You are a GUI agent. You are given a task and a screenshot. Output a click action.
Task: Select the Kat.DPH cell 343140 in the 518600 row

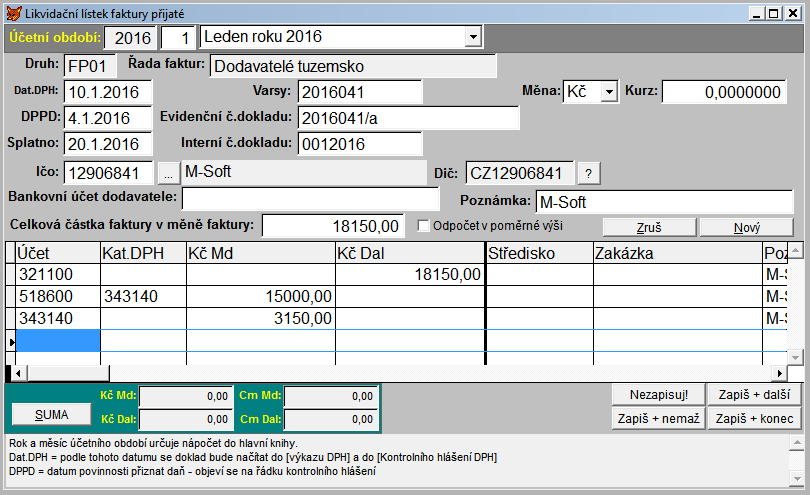pyautogui.click(x=143, y=297)
